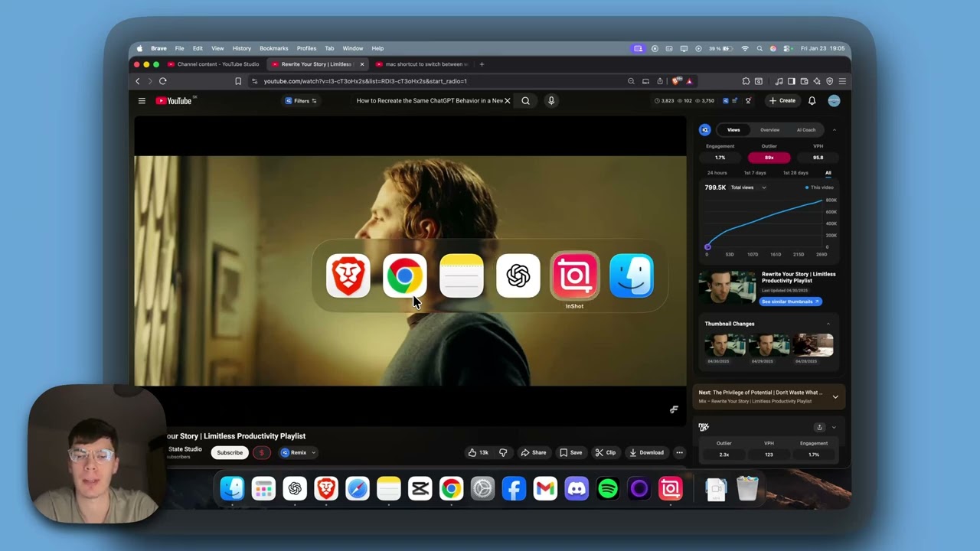The height and width of the screenshot is (551, 980).
Task: Open the Profiles menu
Action: point(306,48)
